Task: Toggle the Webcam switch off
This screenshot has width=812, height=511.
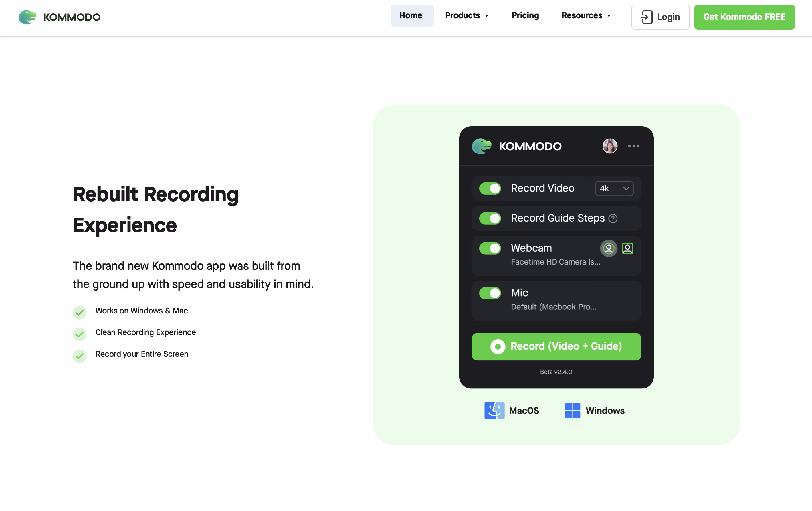Action: (x=490, y=248)
